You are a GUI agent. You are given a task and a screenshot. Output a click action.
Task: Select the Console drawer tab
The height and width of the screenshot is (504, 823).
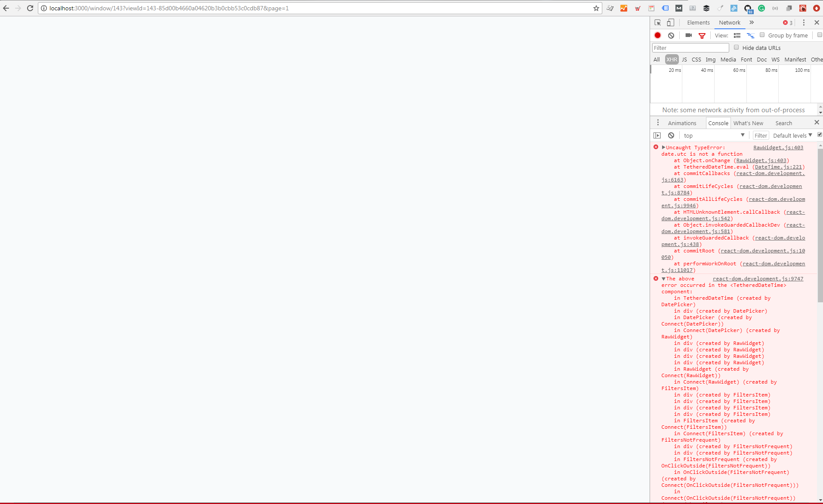(718, 123)
